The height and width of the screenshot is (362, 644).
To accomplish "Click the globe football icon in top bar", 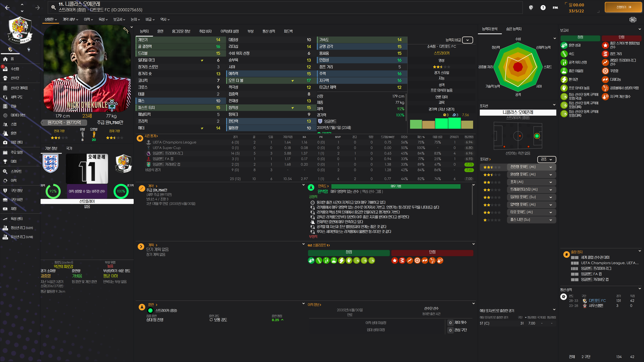I will 531,8.
